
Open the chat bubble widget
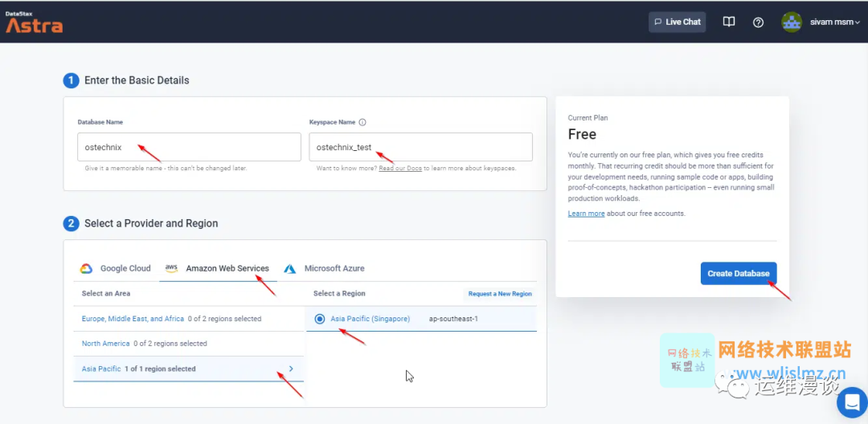[x=852, y=402]
